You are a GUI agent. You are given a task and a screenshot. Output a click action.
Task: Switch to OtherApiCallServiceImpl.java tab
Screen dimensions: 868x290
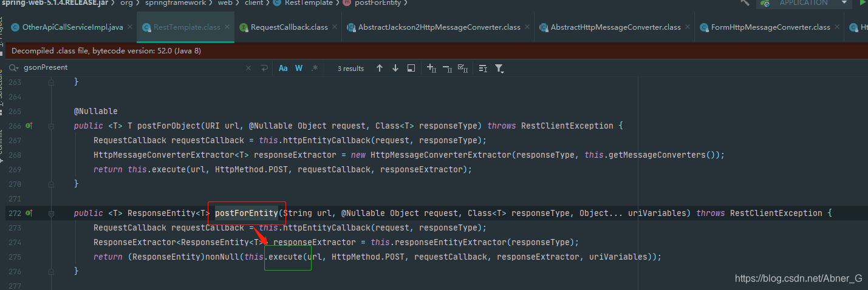click(72, 27)
